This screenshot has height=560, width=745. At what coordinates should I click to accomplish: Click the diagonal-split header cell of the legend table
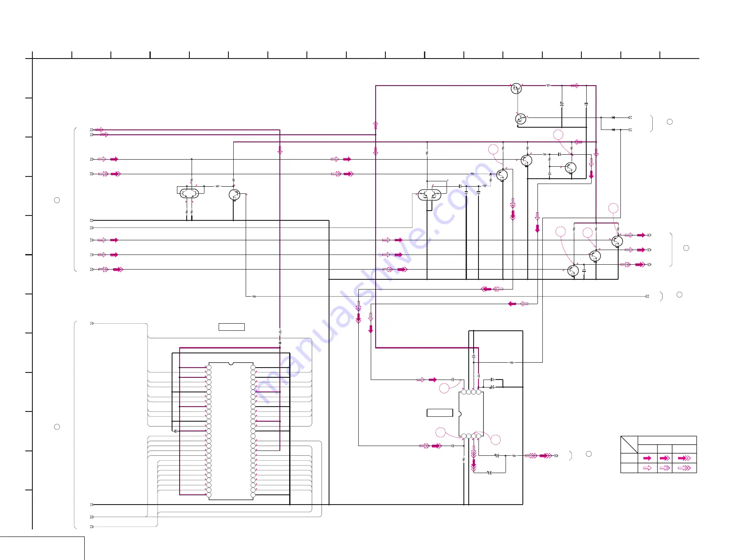click(x=629, y=445)
